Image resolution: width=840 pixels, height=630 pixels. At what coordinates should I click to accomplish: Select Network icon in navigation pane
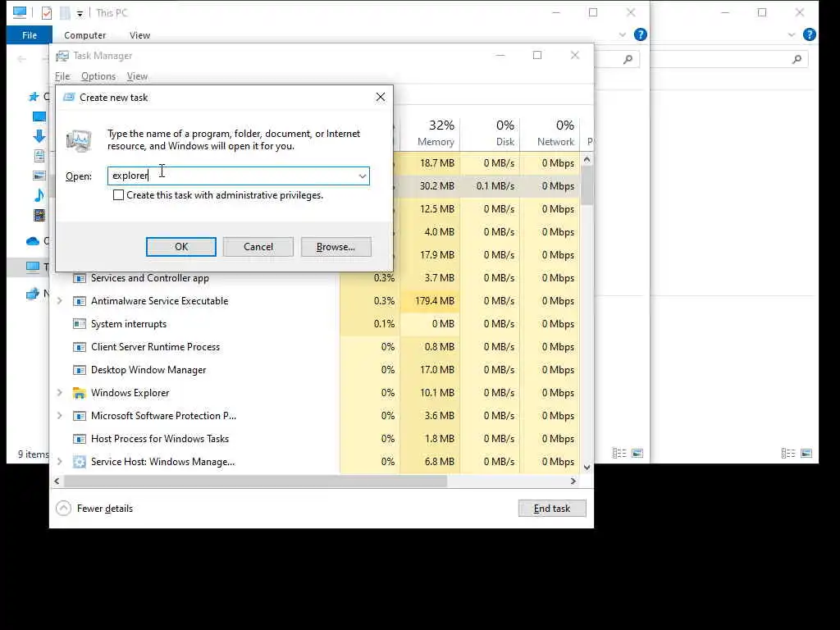pyautogui.click(x=33, y=293)
